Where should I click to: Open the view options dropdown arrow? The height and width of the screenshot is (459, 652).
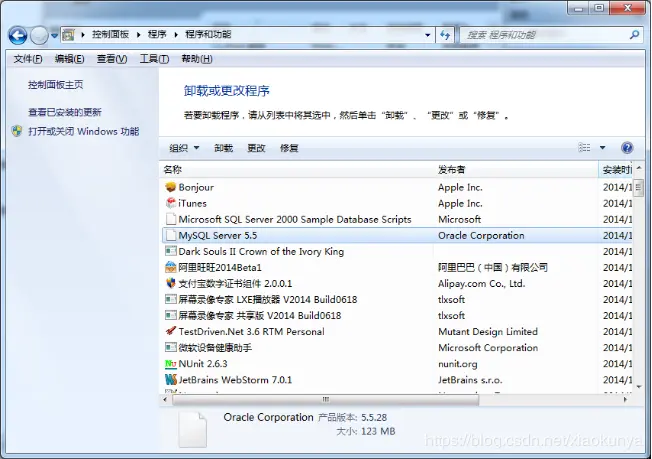pyautogui.click(x=603, y=148)
